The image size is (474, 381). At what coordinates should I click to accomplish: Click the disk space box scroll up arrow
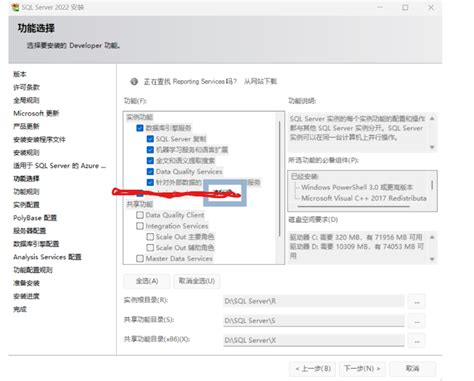(x=432, y=237)
